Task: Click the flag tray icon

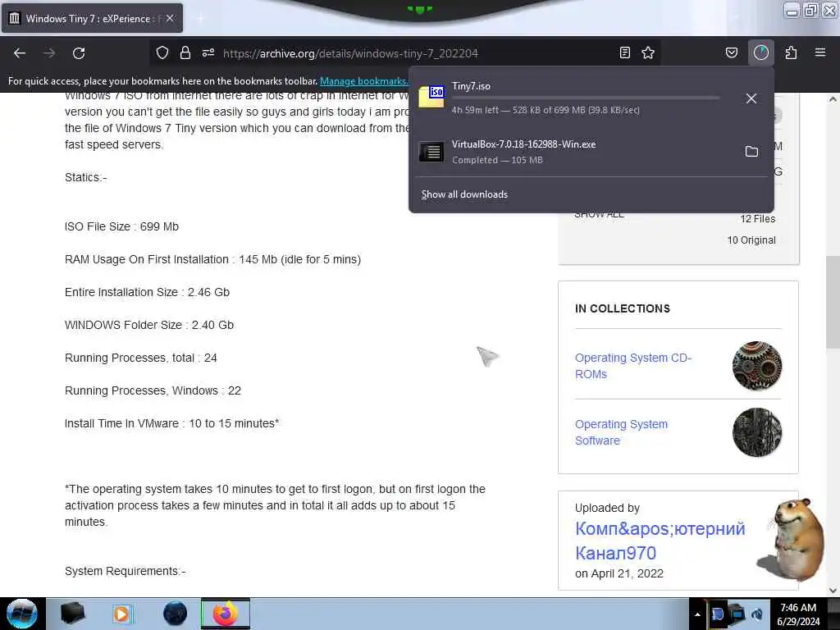Action: (717, 614)
